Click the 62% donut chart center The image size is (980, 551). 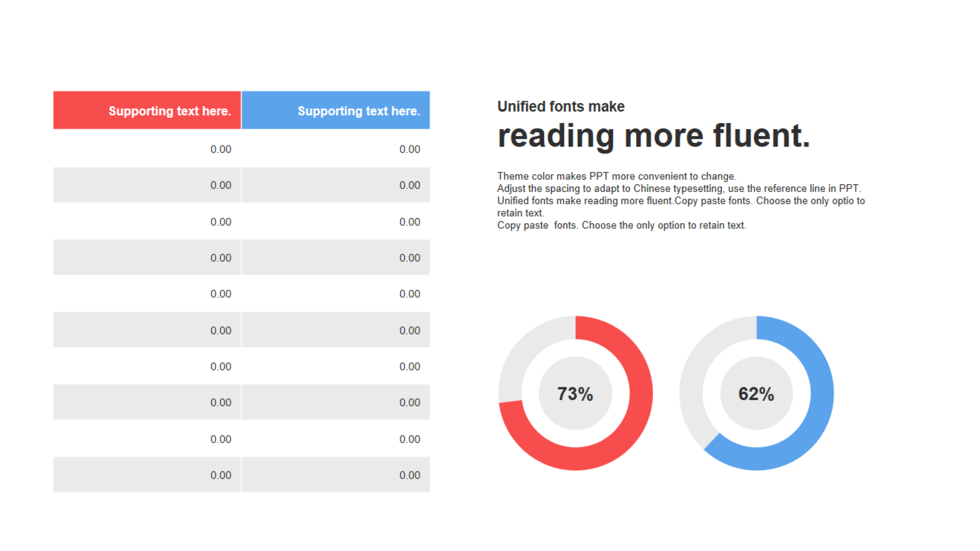pyautogui.click(x=756, y=393)
